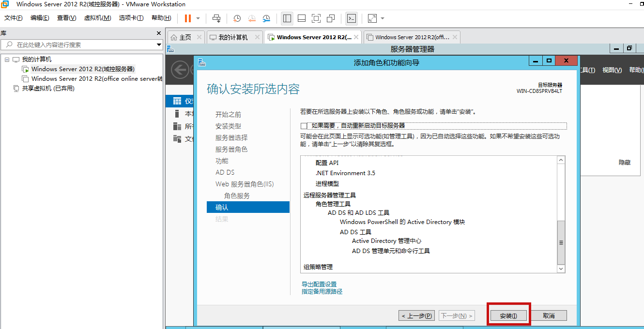Image resolution: width=644 pixels, height=329 pixels.
Task: Open the 编辑(E) menu
Action: pyautogui.click(x=40, y=18)
